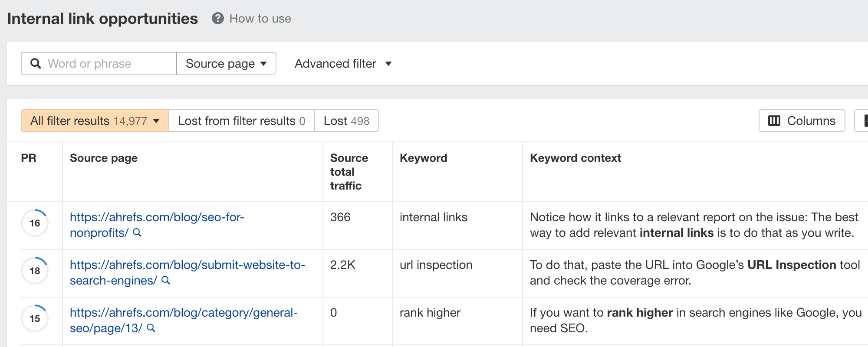Click the How to use link text
The width and height of the screenshot is (868, 347).
coord(260,19)
